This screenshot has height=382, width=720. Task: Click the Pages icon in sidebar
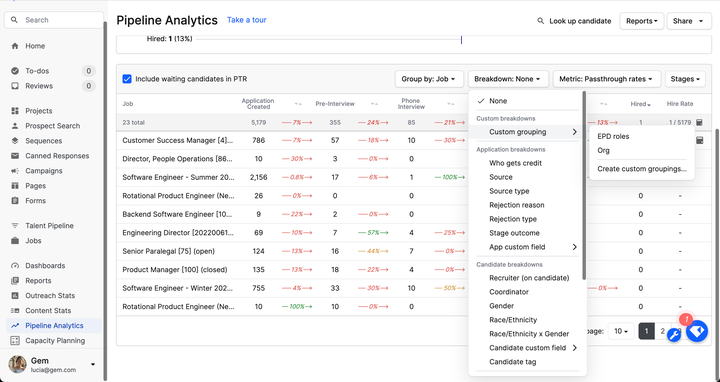click(15, 186)
